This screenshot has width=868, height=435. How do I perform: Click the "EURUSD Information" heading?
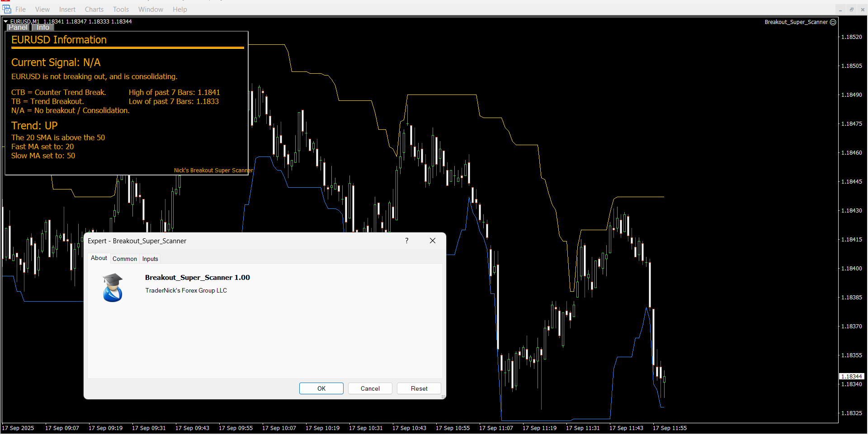(59, 40)
